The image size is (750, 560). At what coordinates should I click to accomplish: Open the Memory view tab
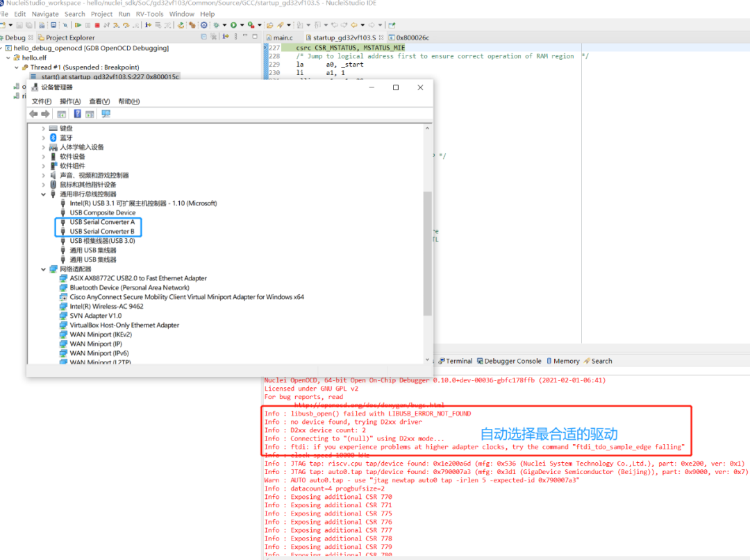(x=563, y=361)
